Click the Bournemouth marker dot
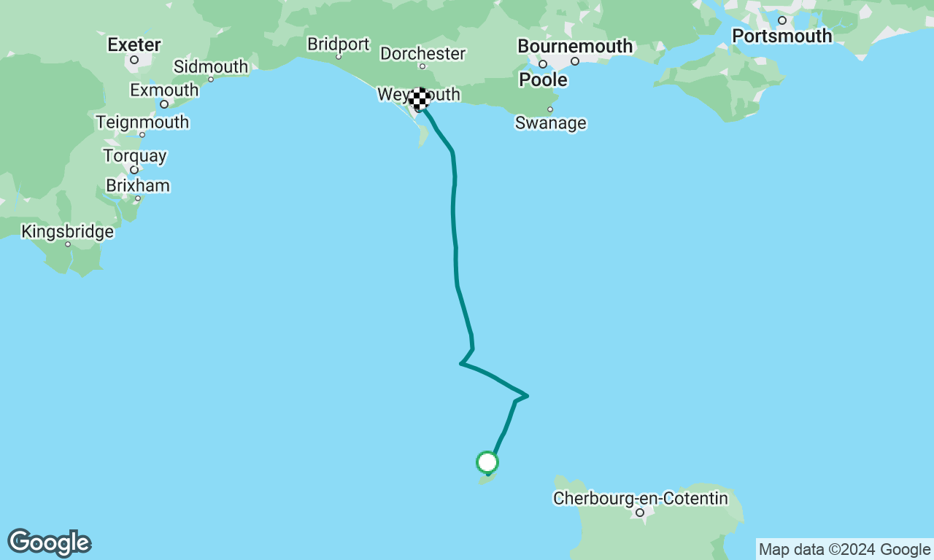The image size is (934, 560). click(575, 61)
